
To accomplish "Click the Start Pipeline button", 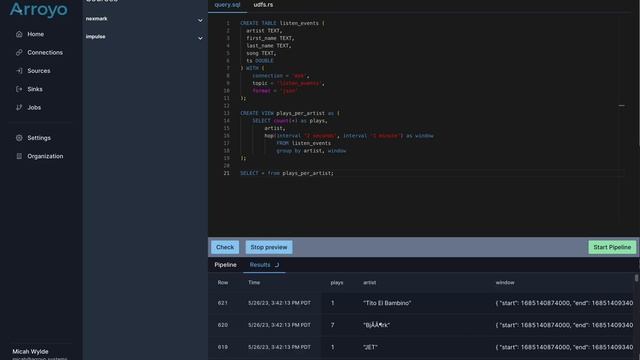I will pos(612,247).
